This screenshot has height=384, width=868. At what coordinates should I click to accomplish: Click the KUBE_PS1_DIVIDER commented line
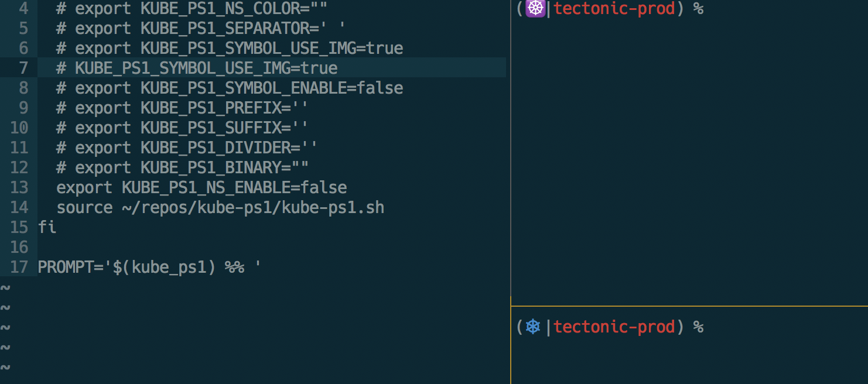187,148
